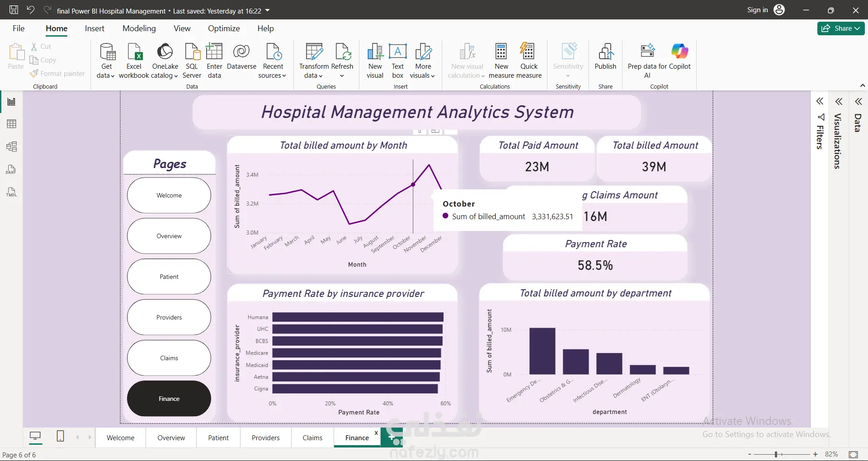Open the Get data source menu

tap(106, 61)
